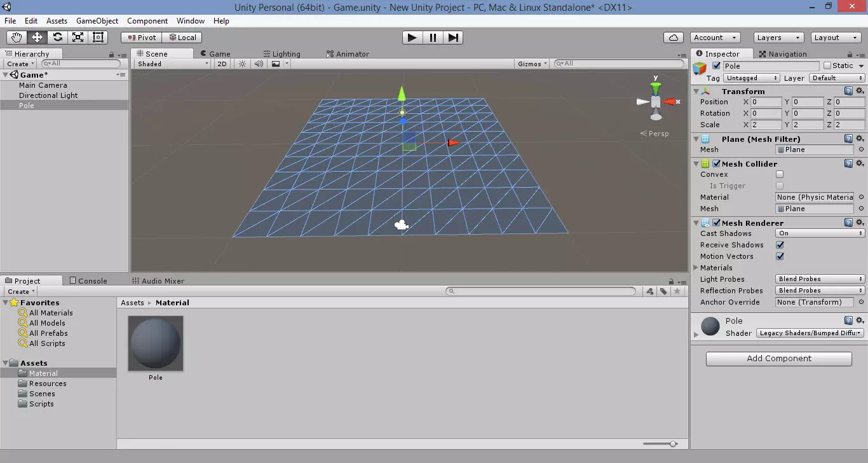
Task: Select the Hand tool in toolbar
Action: tap(17, 38)
